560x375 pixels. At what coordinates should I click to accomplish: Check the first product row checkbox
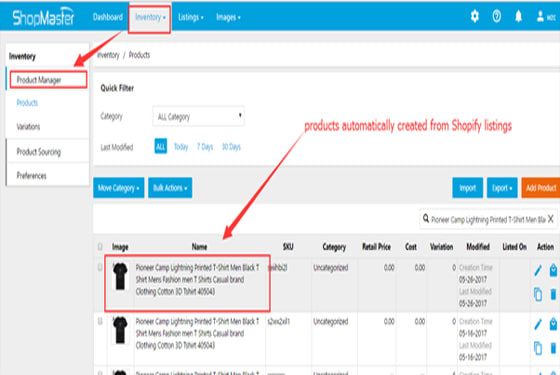pos(100,268)
